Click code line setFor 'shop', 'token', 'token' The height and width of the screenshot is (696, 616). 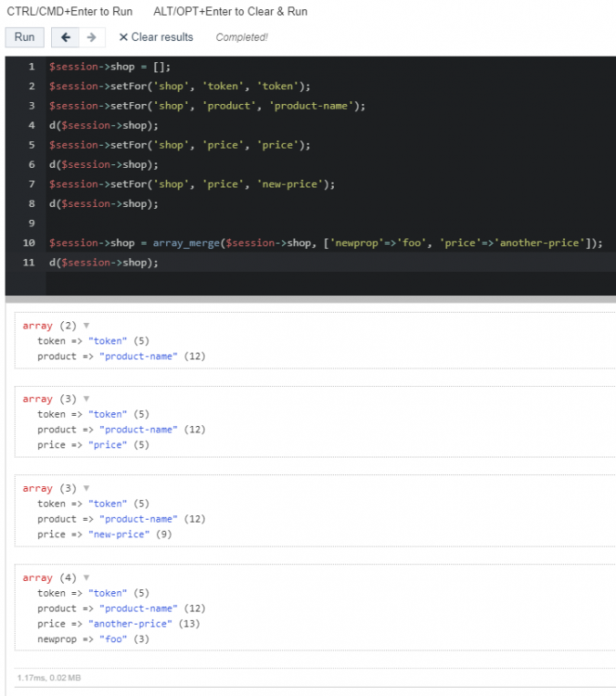(180, 86)
